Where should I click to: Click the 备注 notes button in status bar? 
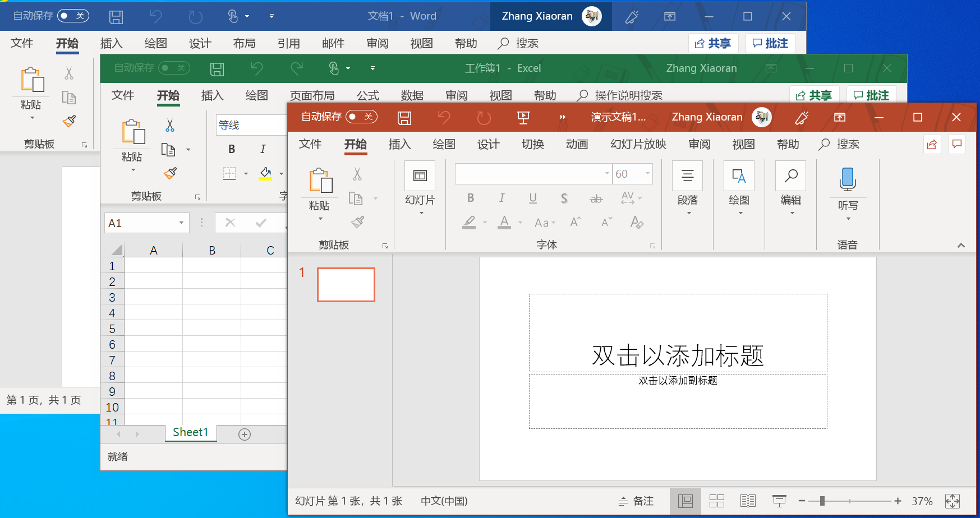click(636, 501)
